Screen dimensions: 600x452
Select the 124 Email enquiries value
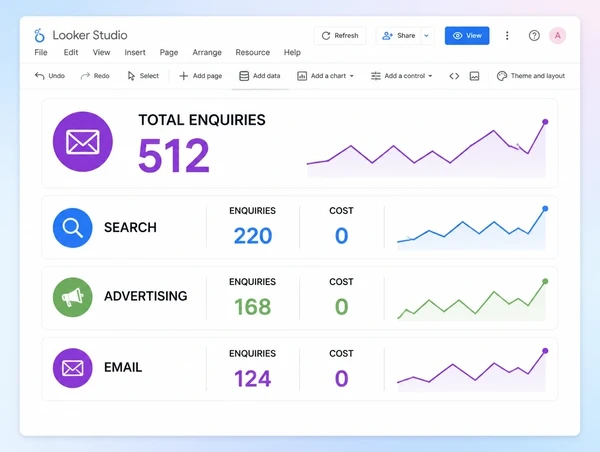click(x=253, y=379)
